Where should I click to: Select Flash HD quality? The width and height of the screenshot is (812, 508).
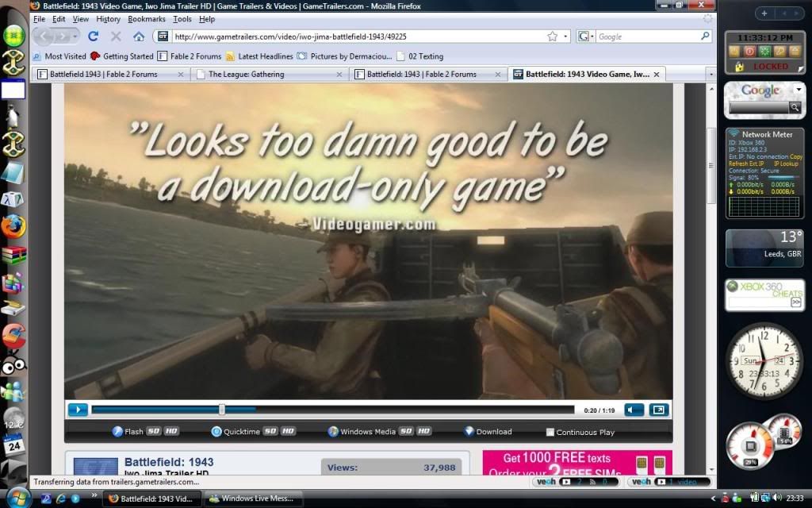pos(171,431)
